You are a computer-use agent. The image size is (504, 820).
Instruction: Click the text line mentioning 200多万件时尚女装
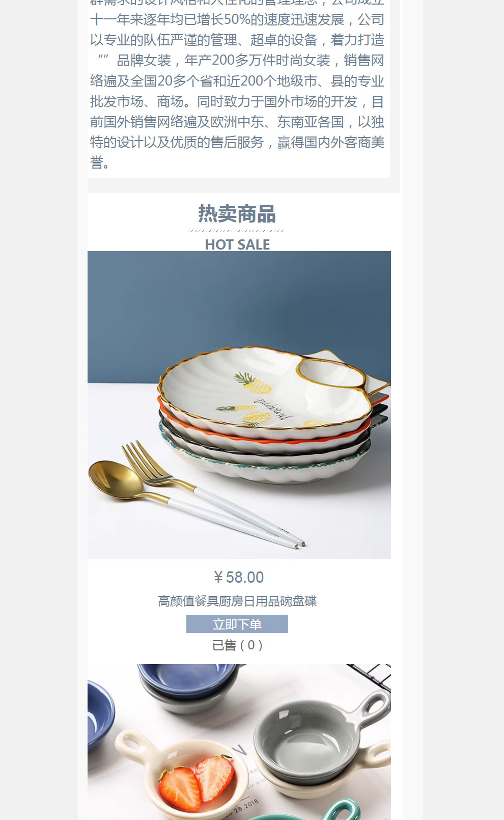(237, 60)
